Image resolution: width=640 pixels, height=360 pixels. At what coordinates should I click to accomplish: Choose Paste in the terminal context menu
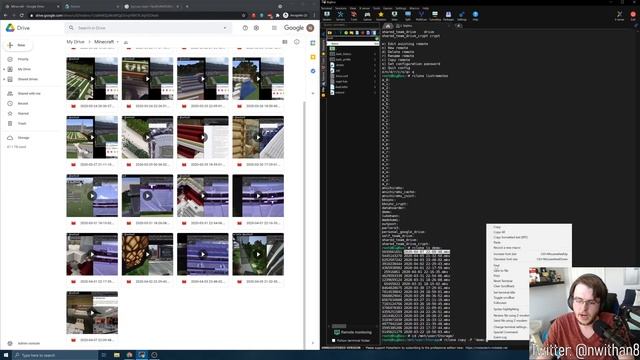[x=497, y=242]
